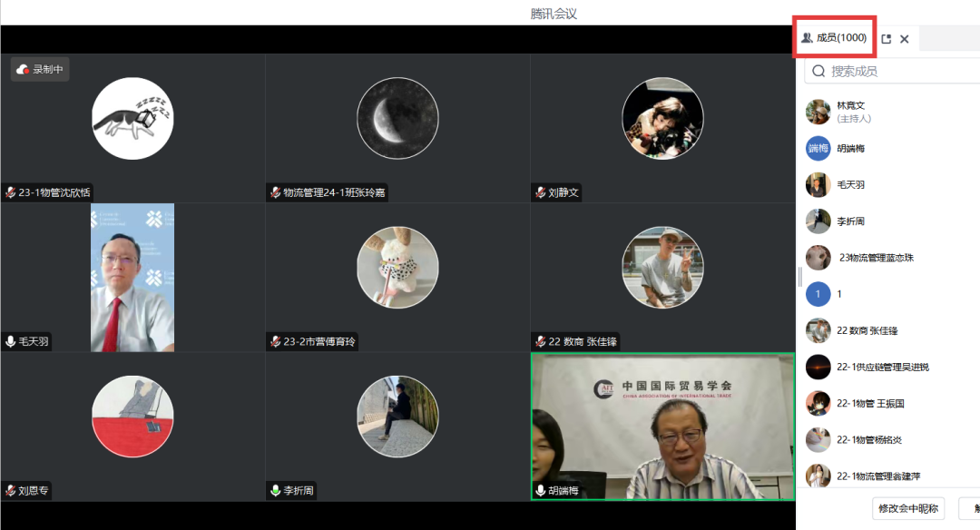This screenshot has width=980, height=530.
Task: Click muted mic icon for 刘恩专
Action: [x=11, y=490]
